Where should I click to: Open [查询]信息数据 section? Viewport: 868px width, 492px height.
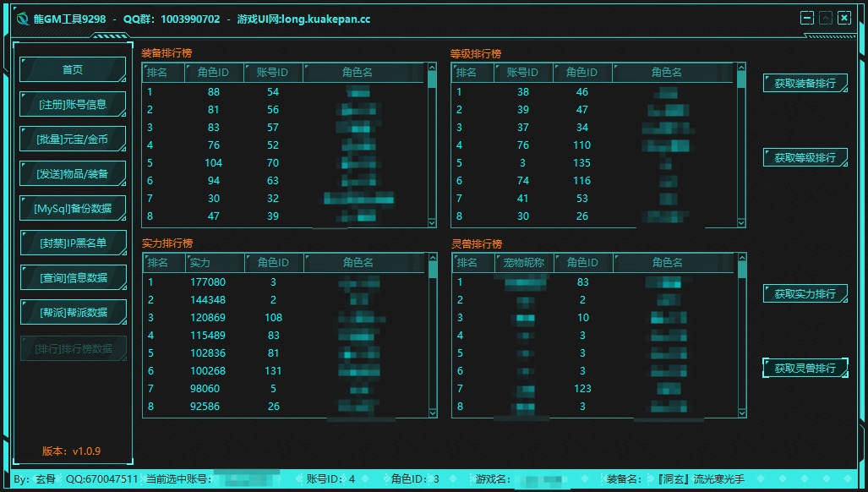tap(73, 277)
